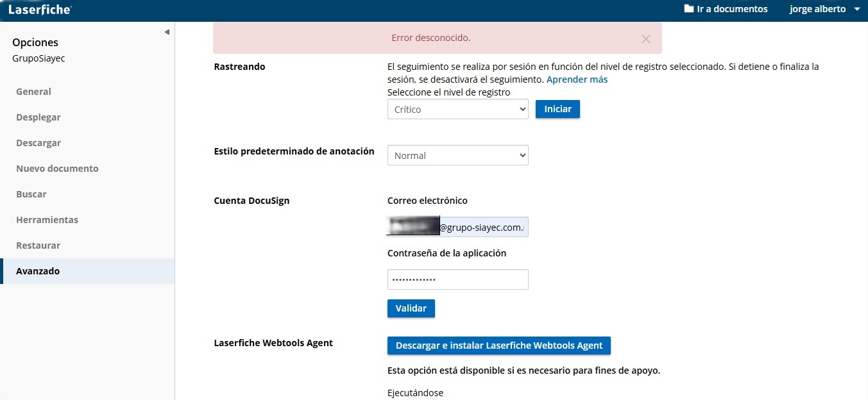Select the Avanzado sidebar item
The width and height of the screenshot is (868, 400).
point(38,271)
